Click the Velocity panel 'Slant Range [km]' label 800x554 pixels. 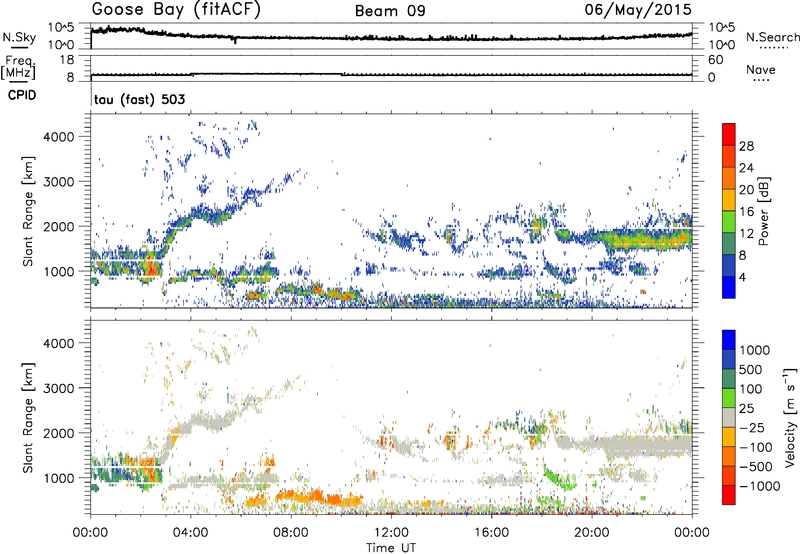(x=28, y=418)
